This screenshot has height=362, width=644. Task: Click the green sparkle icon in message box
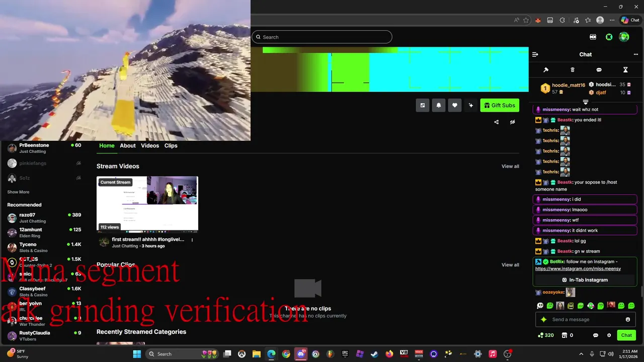click(543, 320)
